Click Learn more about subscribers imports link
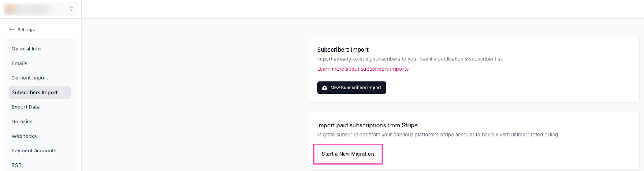The image size is (644, 171). (x=363, y=69)
